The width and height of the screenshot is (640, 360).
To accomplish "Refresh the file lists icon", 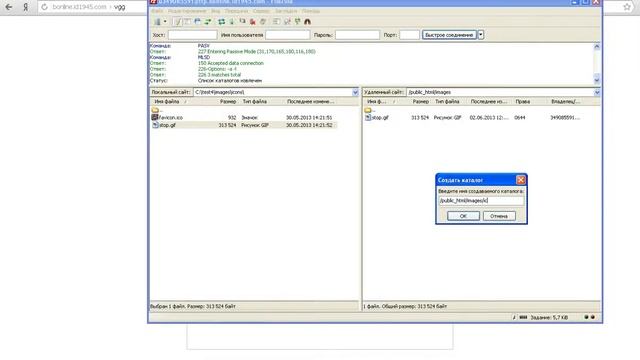I will click(x=221, y=22).
